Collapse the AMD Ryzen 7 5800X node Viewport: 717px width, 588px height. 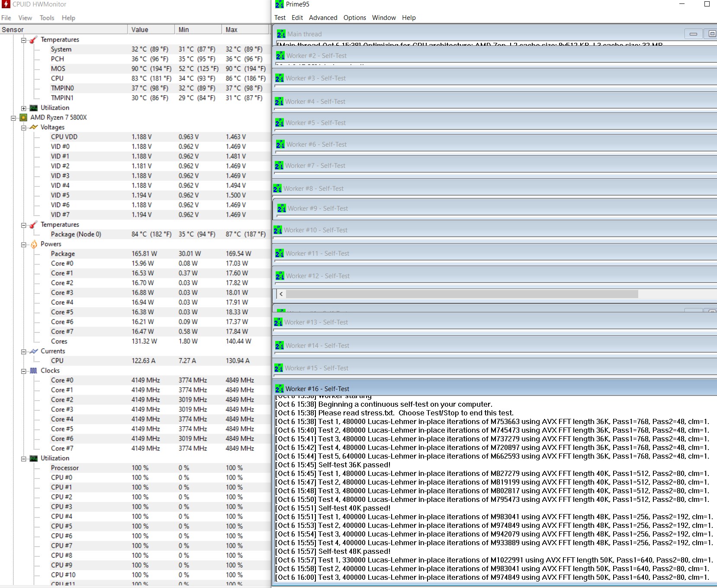pyautogui.click(x=13, y=118)
